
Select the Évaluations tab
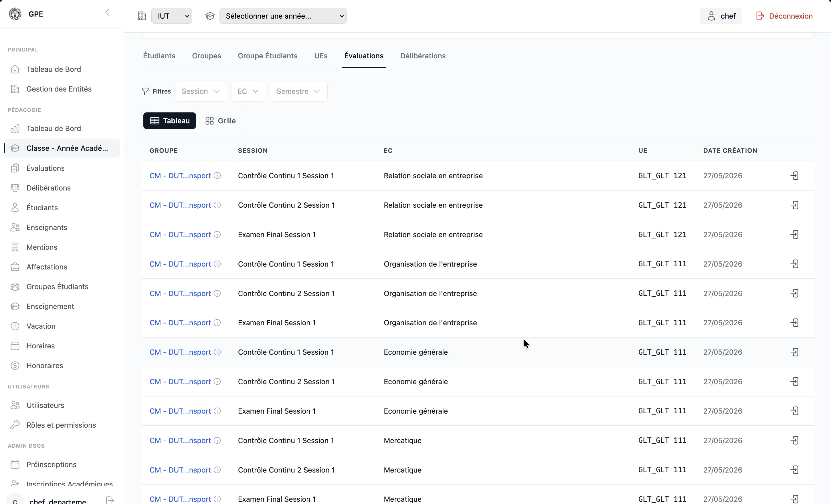pos(364,55)
